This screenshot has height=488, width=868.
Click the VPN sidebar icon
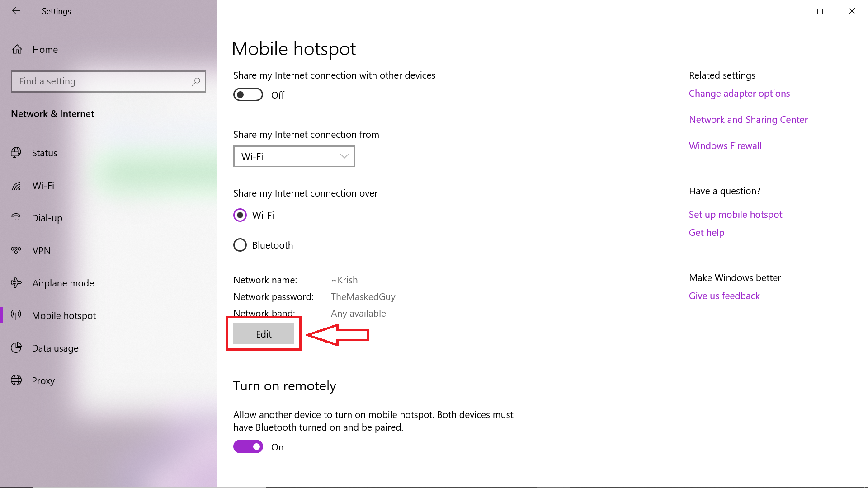[x=16, y=250]
